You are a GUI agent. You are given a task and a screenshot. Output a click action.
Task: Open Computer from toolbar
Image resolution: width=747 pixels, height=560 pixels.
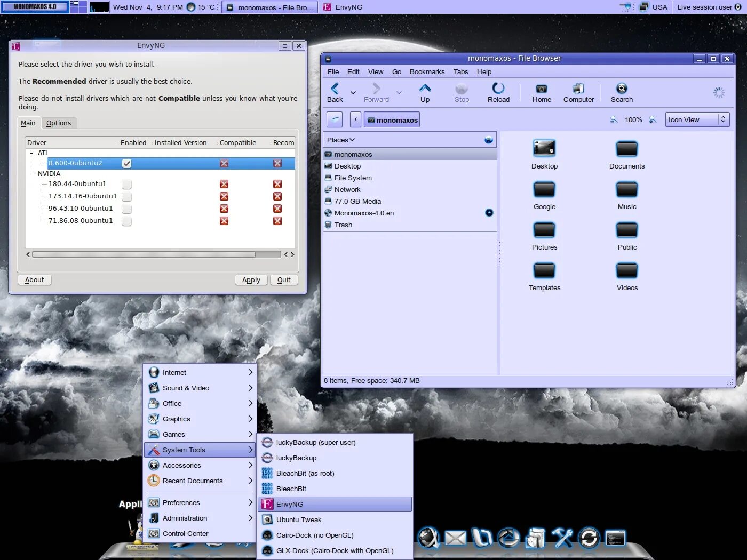tap(578, 92)
